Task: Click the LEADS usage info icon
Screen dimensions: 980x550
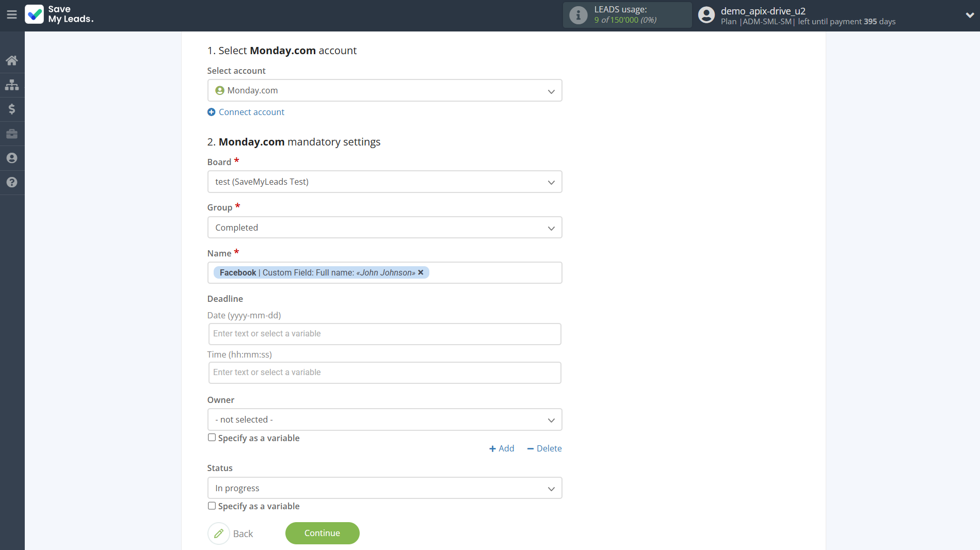Action: (577, 14)
